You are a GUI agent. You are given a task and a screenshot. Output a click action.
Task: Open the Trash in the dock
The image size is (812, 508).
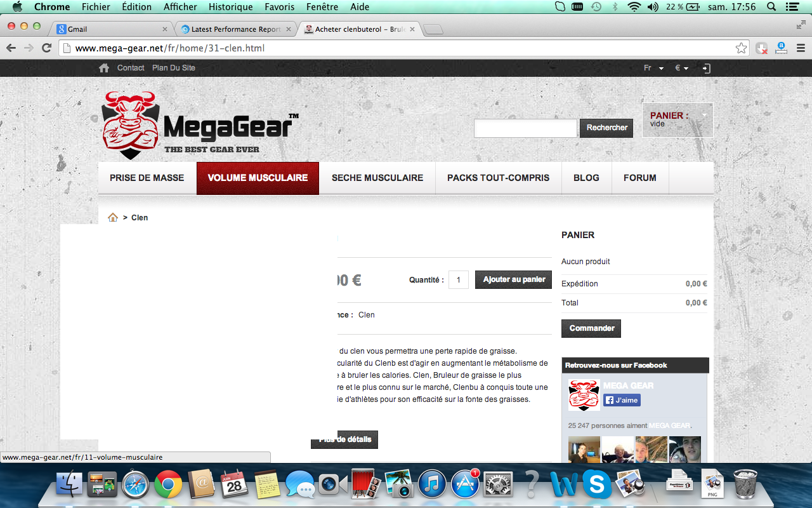click(745, 485)
